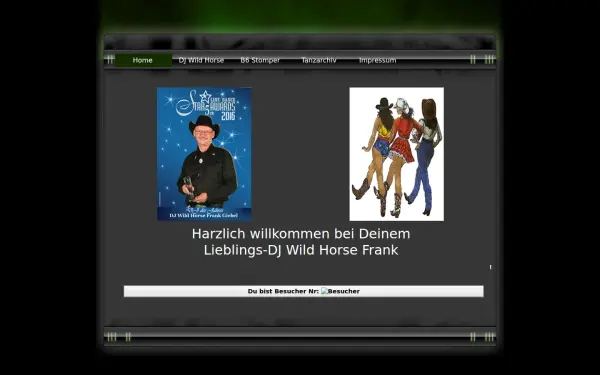This screenshot has height=375, width=600.
Task: Click the 'Du bist Besucher Nr:' text
Action: [283, 291]
